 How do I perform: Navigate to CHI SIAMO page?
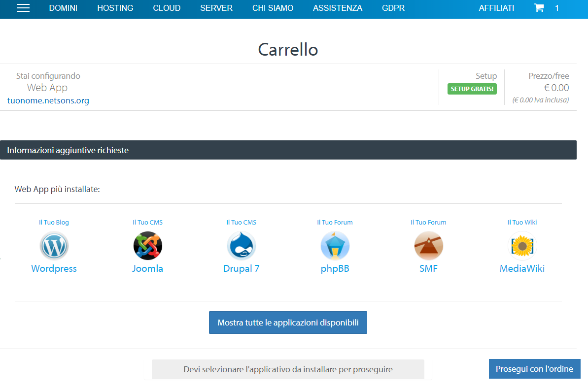[273, 8]
